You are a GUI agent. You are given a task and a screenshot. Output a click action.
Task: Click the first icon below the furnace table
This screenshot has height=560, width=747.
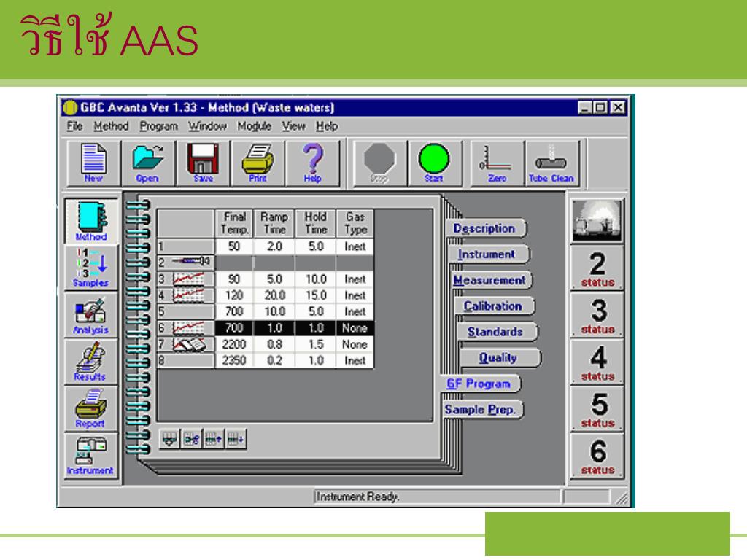tap(169, 438)
